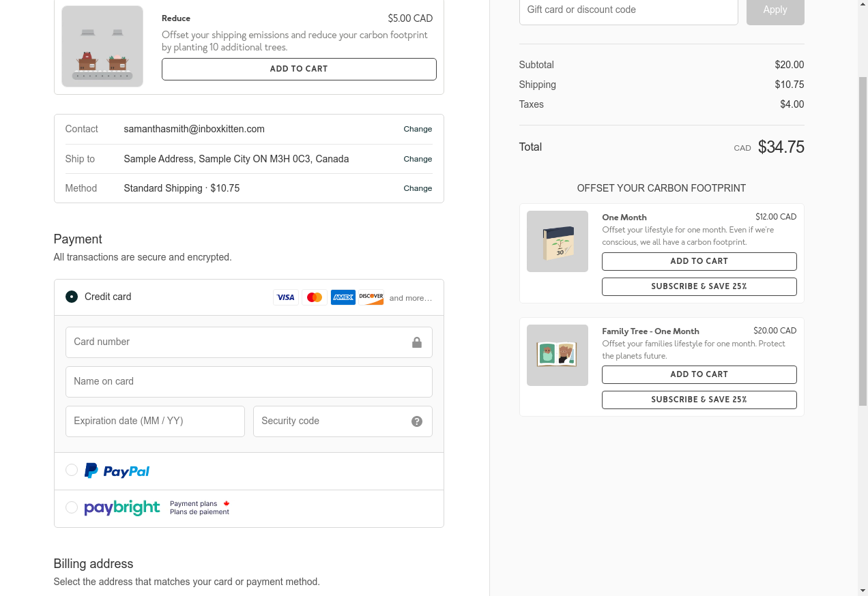Click the Visa card logo
Viewport: 868px width, 596px height.
click(286, 297)
